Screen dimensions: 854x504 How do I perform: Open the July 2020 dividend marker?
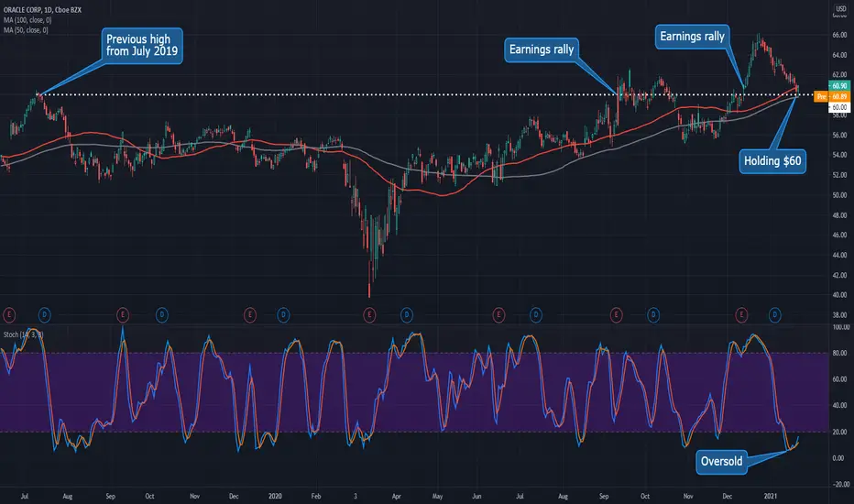click(x=536, y=314)
